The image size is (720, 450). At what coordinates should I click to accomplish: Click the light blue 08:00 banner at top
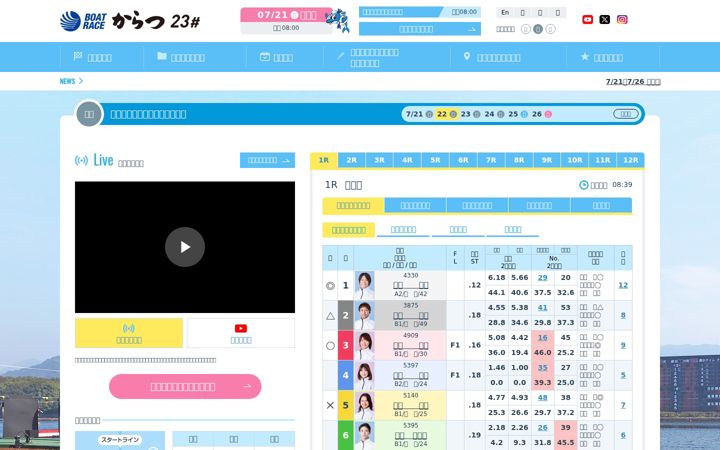point(420,12)
